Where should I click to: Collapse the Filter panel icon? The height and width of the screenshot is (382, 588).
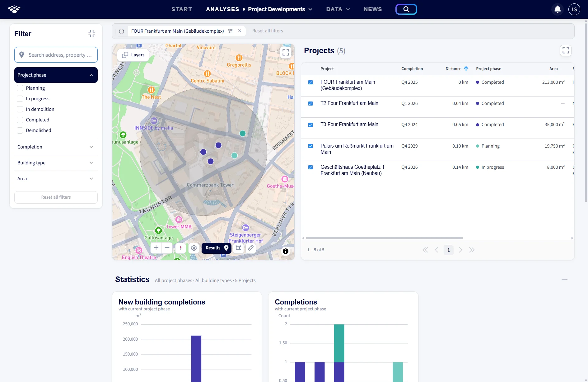point(91,34)
